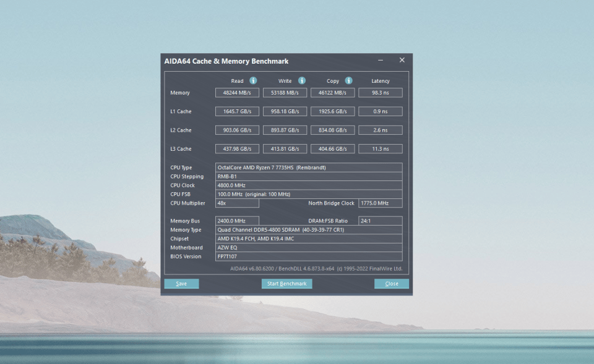Image resolution: width=594 pixels, height=364 pixels.
Task: Click the L1 Cache Read 1645.7 GB/s value
Action: pos(237,112)
